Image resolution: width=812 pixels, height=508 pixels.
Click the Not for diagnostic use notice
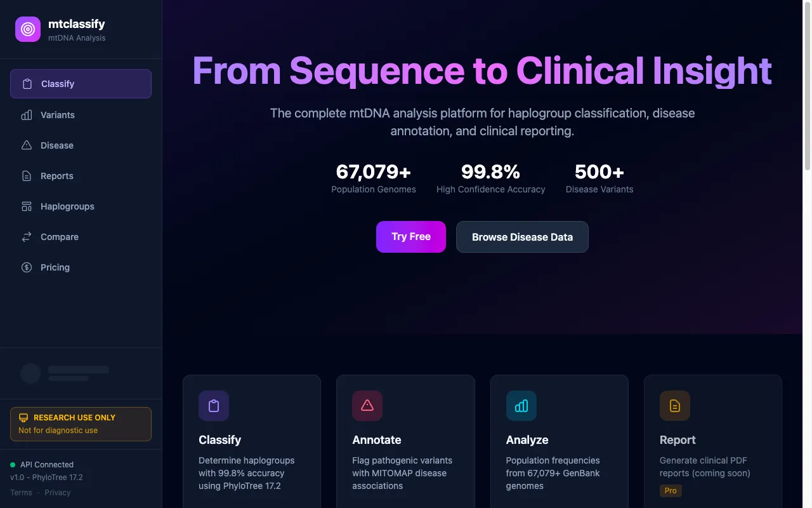click(x=58, y=431)
